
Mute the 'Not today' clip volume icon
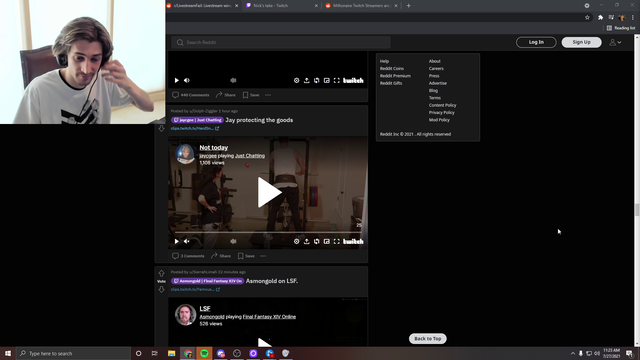coord(187,242)
